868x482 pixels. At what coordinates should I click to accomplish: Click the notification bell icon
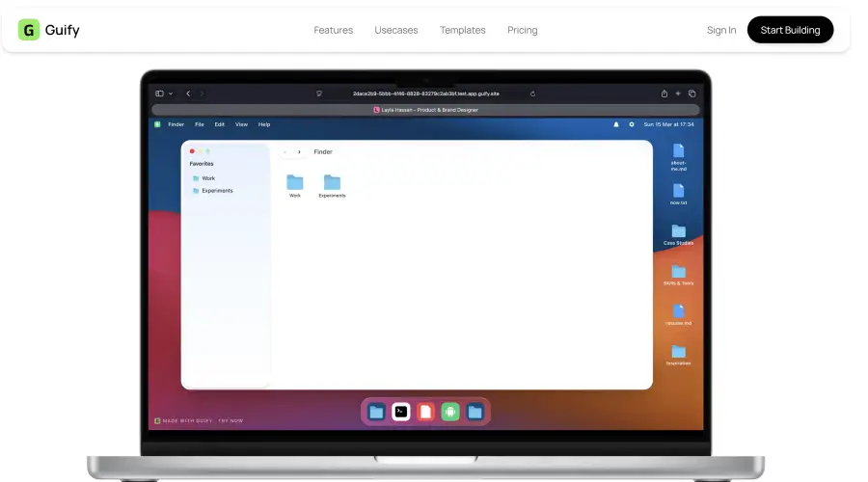[x=616, y=124]
